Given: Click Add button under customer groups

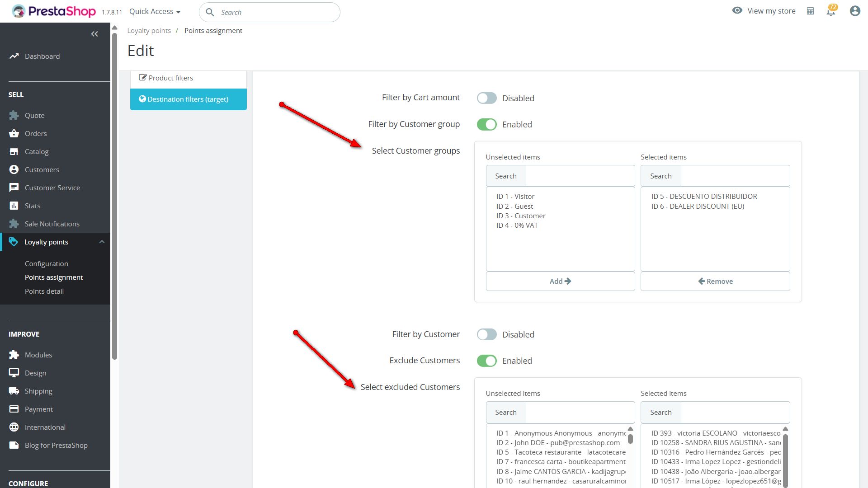Looking at the screenshot, I should [x=560, y=281].
